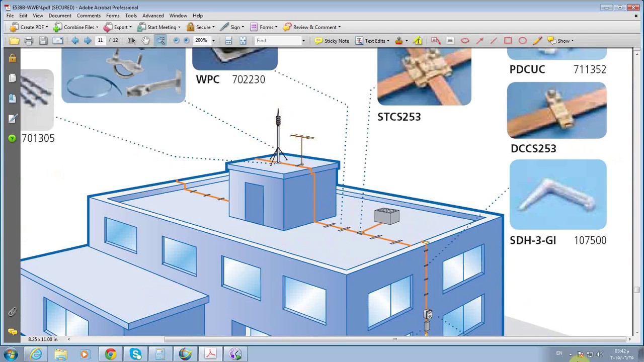Click the Fit Width scrolling icon
This screenshot has width=644, height=362.
pyautogui.click(x=228, y=41)
